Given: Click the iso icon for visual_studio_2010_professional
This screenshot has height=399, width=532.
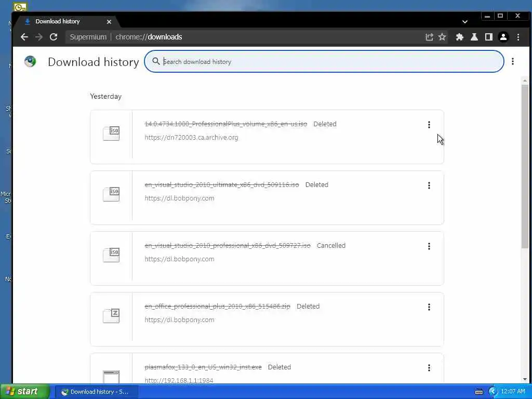Looking at the screenshot, I should tap(111, 255).
